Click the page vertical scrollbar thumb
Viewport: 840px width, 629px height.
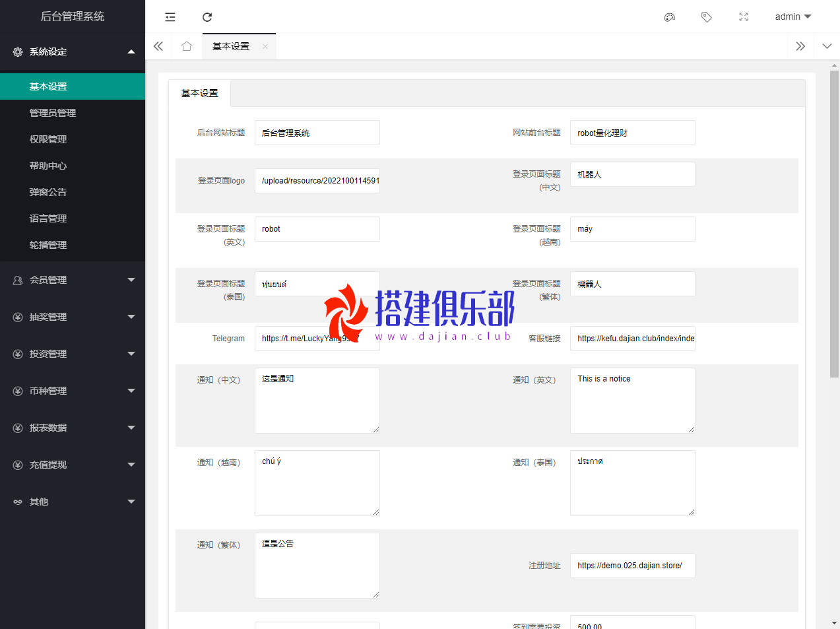point(834,224)
